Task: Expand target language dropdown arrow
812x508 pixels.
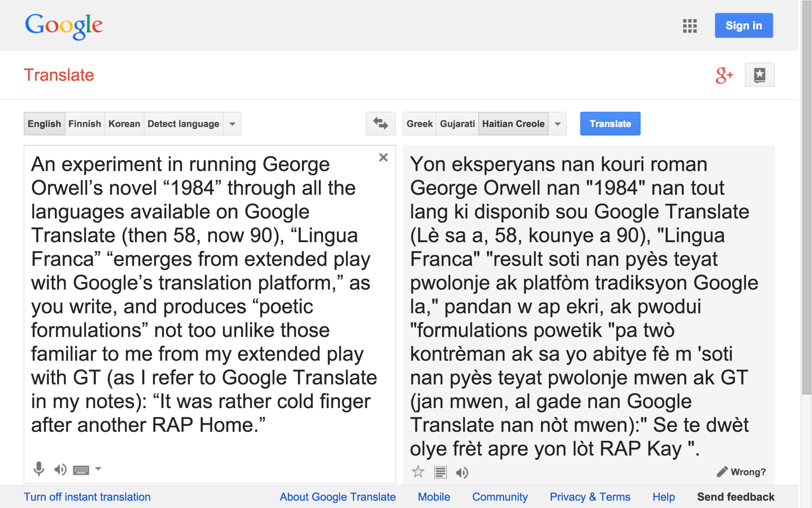Action: [x=557, y=124]
